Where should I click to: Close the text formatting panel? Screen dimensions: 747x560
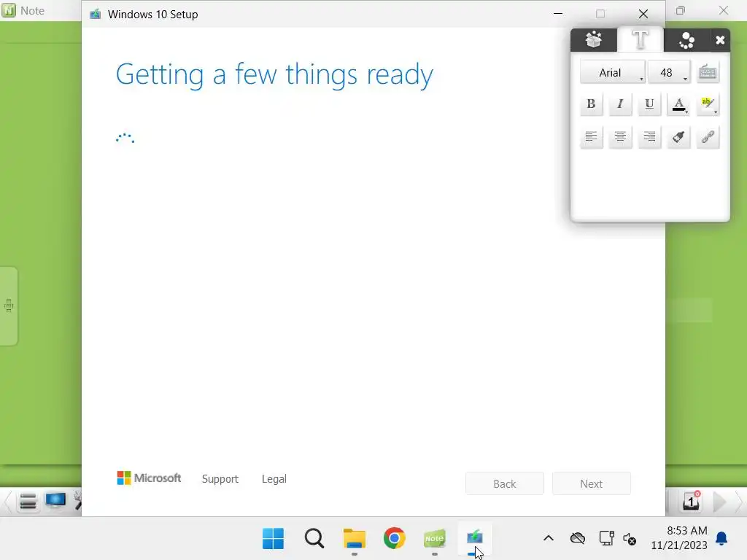point(720,41)
